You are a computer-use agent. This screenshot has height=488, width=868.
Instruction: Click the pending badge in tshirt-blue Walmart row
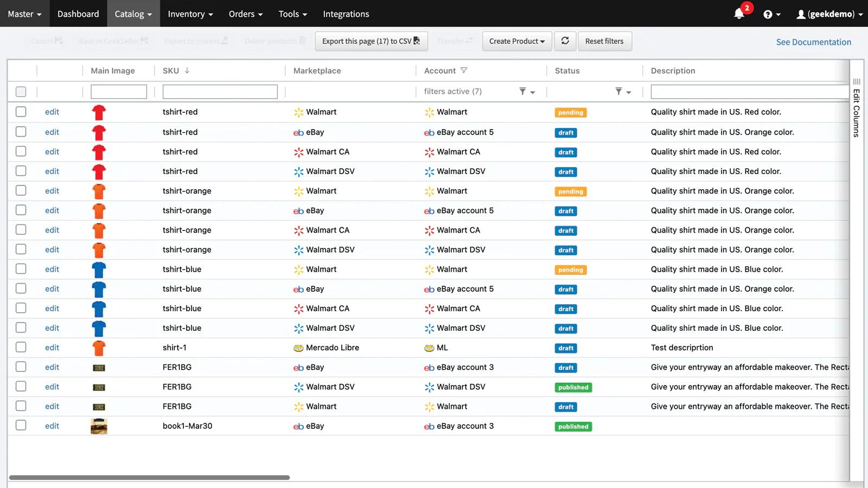[x=571, y=269]
